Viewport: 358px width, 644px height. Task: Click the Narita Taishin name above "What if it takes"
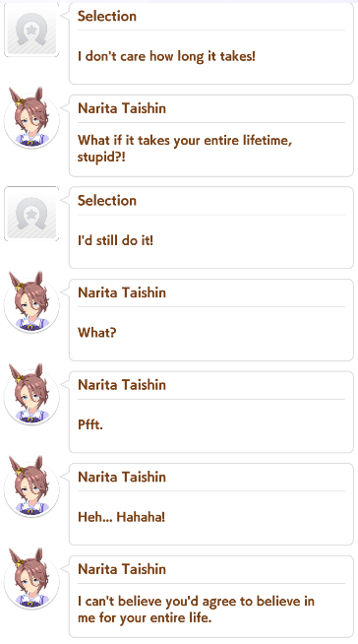(x=122, y=108)
